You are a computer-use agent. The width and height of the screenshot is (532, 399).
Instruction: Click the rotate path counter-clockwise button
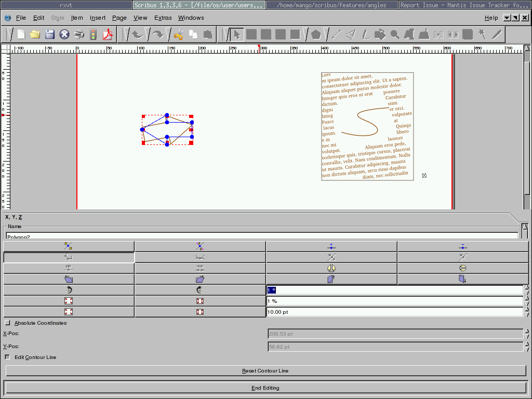point(69,290)
